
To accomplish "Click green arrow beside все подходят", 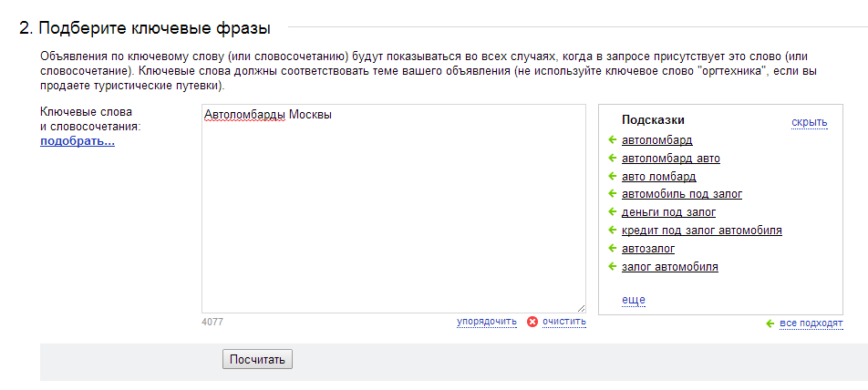I will point(770,323).
